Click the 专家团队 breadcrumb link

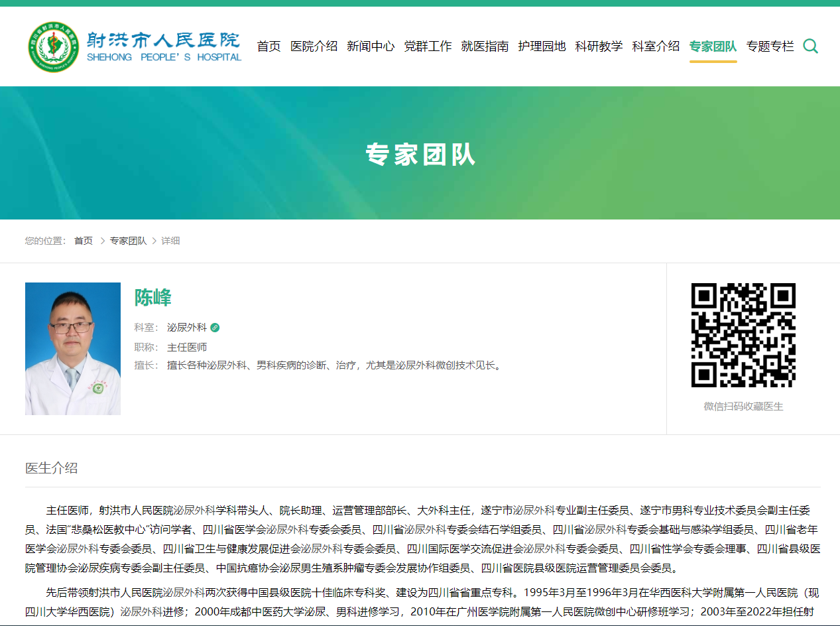[128, 241]
